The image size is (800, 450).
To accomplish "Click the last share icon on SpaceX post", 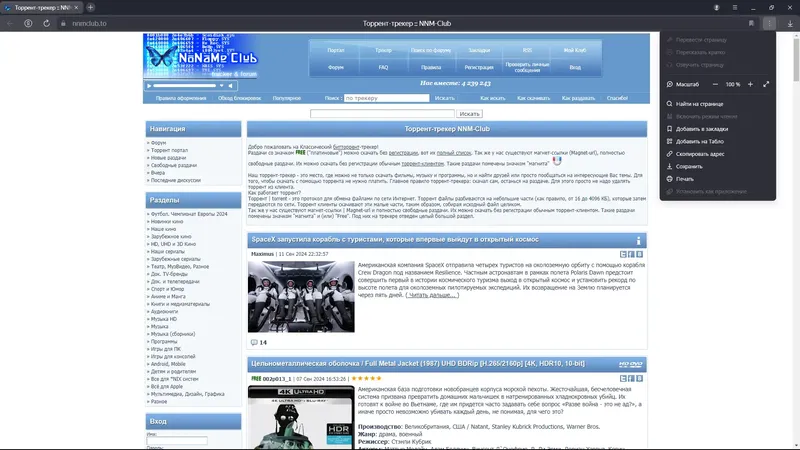I will coord(639,254).
